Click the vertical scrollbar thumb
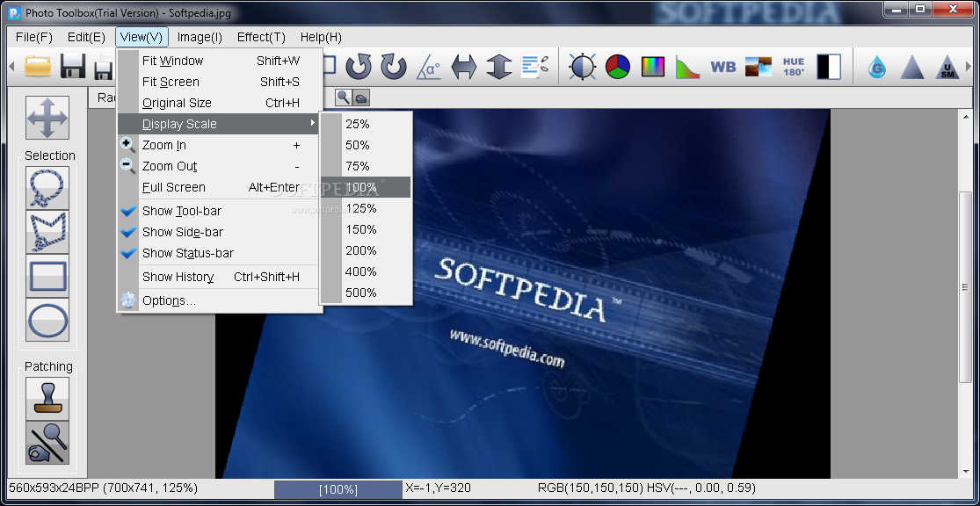This screenshot has width=980, height=506. [966, 287]
